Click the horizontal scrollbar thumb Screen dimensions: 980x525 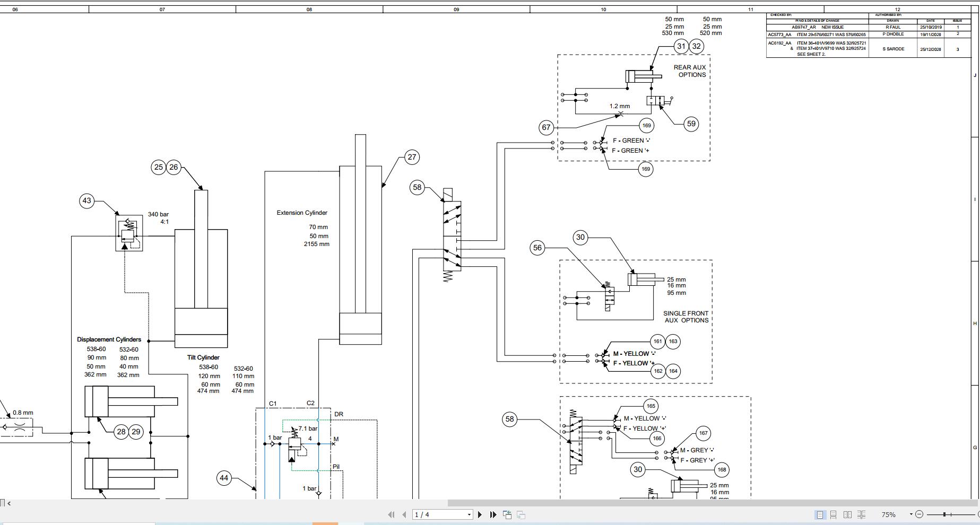(712, 503)
